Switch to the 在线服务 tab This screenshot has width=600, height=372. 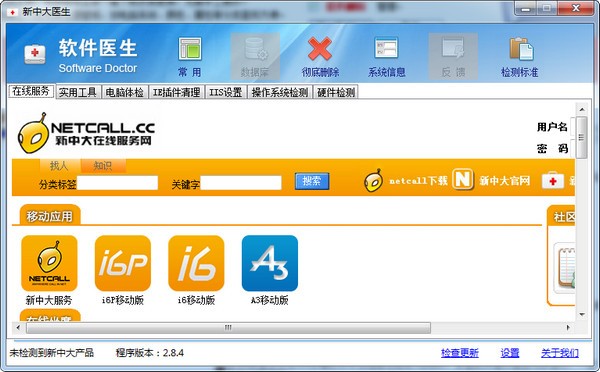(31, 91)
